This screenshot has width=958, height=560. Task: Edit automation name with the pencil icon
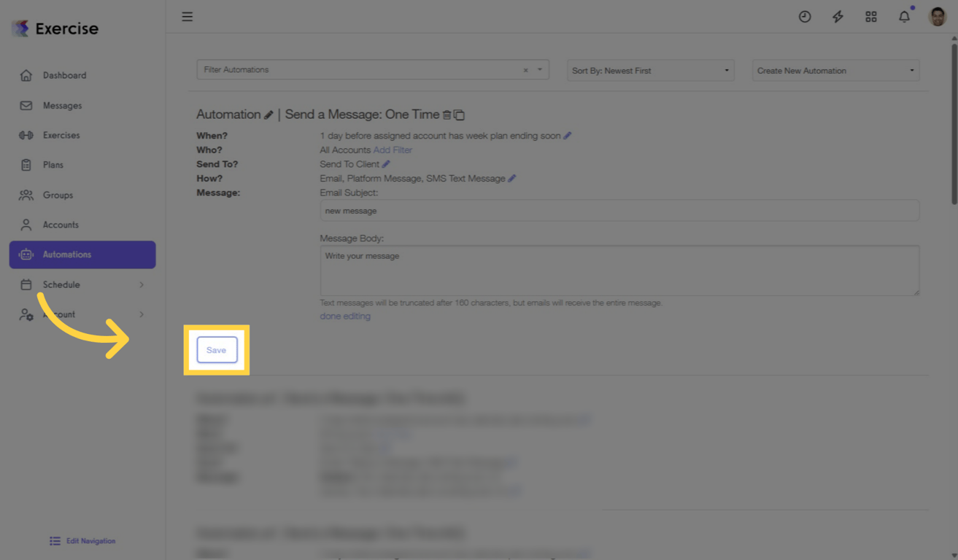269,114
